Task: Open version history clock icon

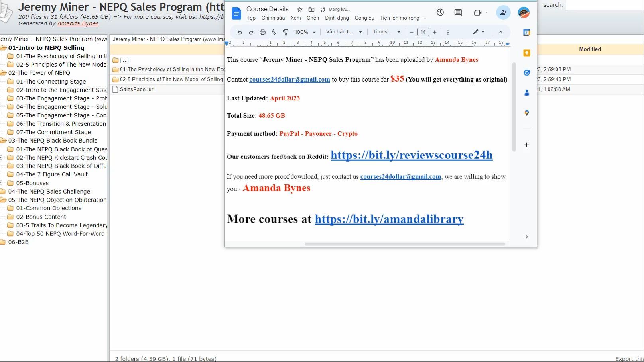Action: click(440, 12)
